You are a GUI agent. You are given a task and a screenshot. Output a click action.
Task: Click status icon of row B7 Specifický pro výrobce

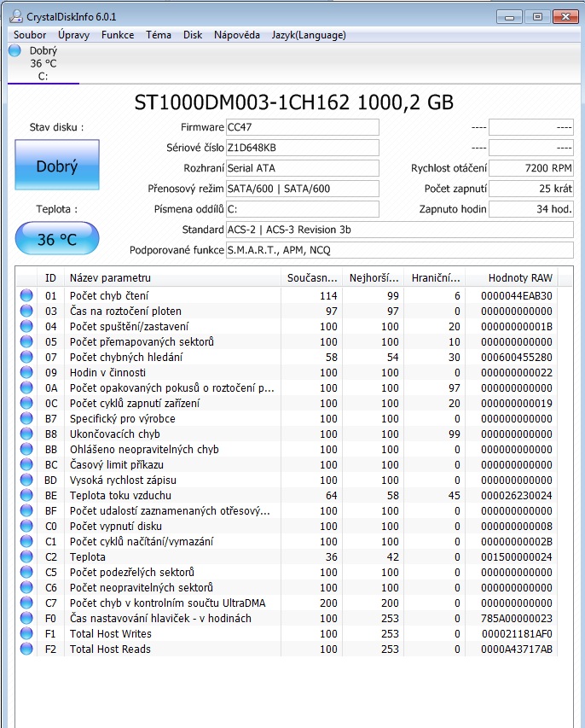[26, 418]
